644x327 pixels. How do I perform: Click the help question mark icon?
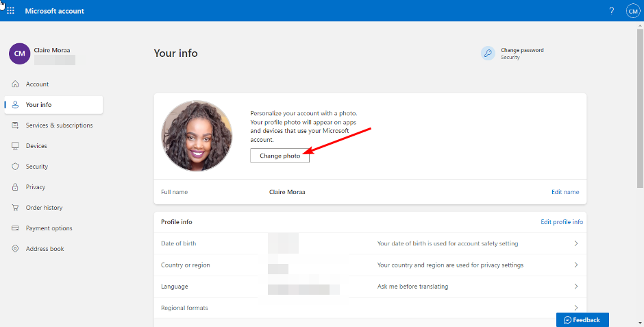[x=612, y=11]
